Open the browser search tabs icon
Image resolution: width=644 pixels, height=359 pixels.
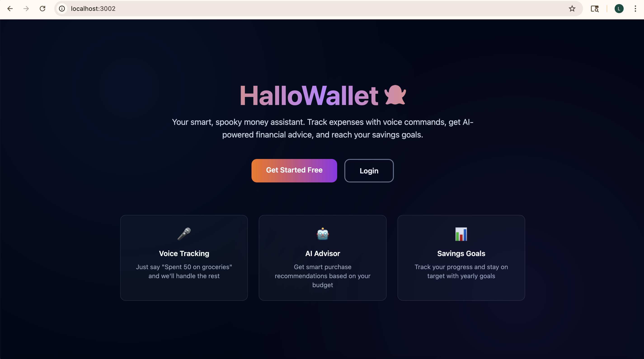pos(595,9)
